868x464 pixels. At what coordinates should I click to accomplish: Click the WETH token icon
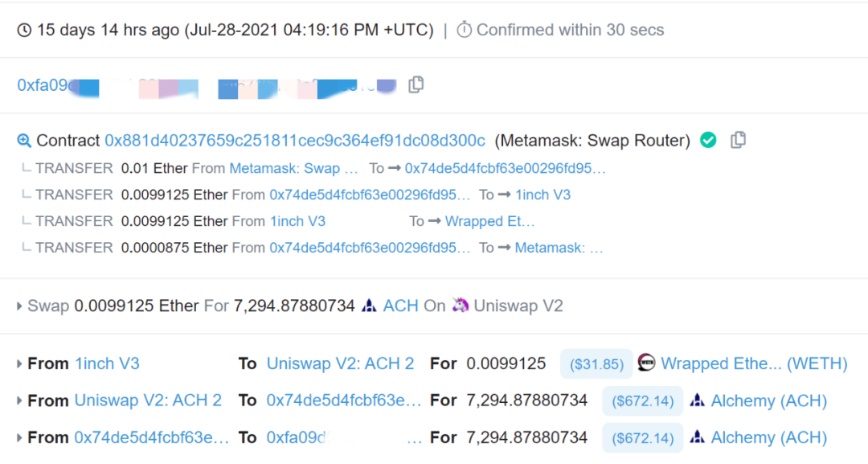(x=645, y=363)
